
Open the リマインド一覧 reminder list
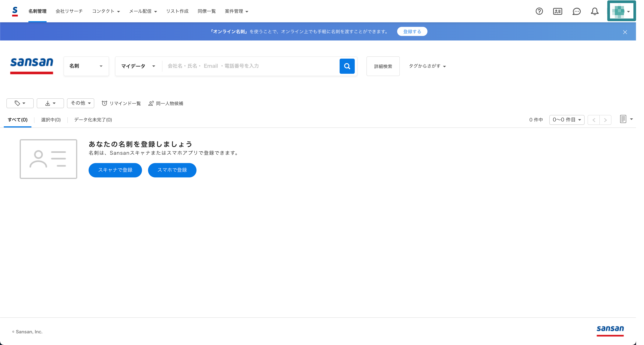click(121, 103)
